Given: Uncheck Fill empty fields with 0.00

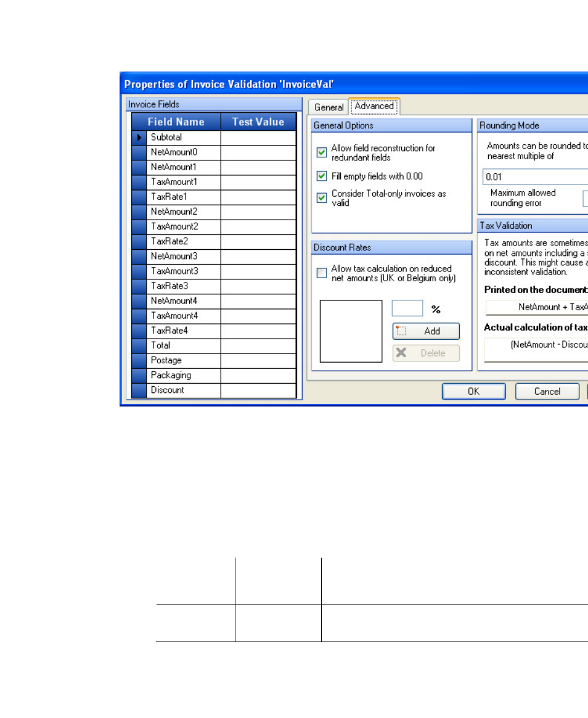Looking at the screenshot, I should point(322,176).
